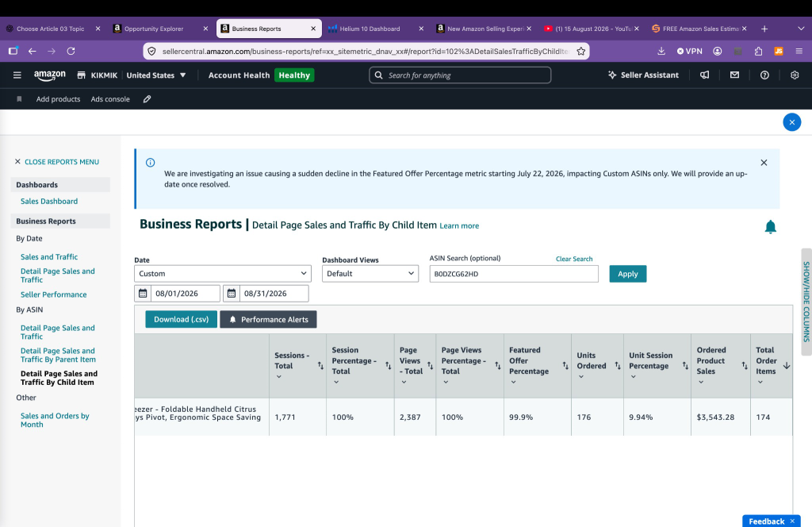The width and height of the screenshot is (812, 527).
Task: Open the Learn more link
Action: click(459, 226)
